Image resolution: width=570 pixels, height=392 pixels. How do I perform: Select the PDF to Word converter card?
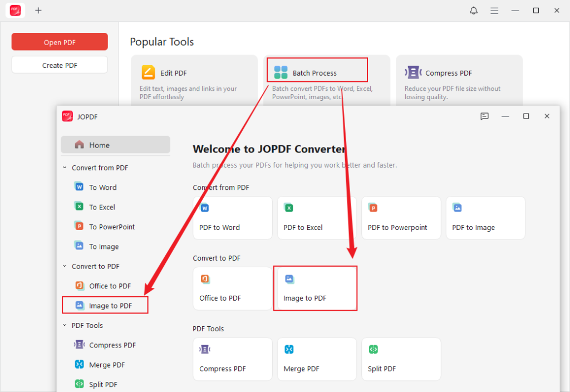coord(232,218)
